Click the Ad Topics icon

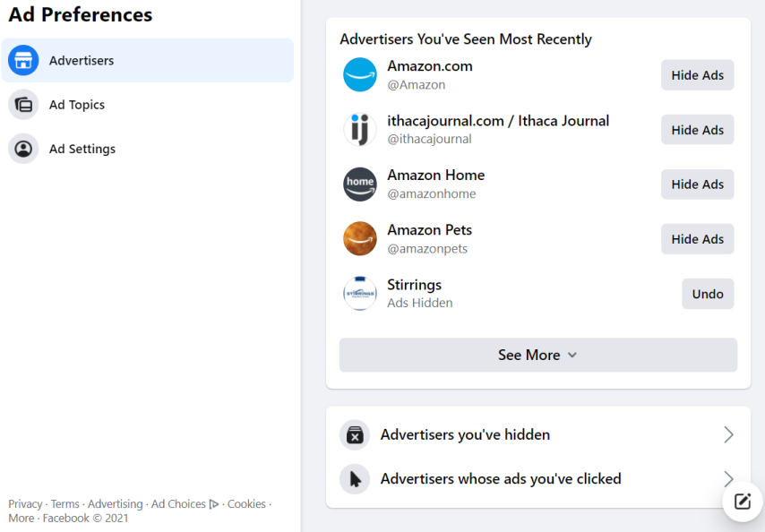tap(23, 105)
